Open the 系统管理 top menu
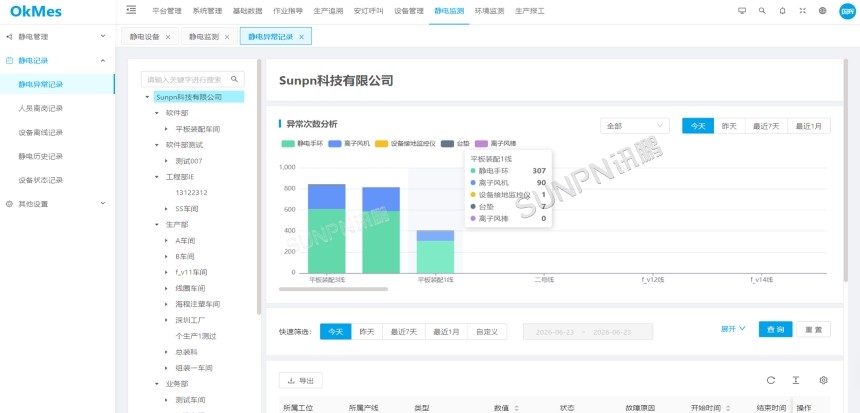860x413 pixels. click(207, 10)
